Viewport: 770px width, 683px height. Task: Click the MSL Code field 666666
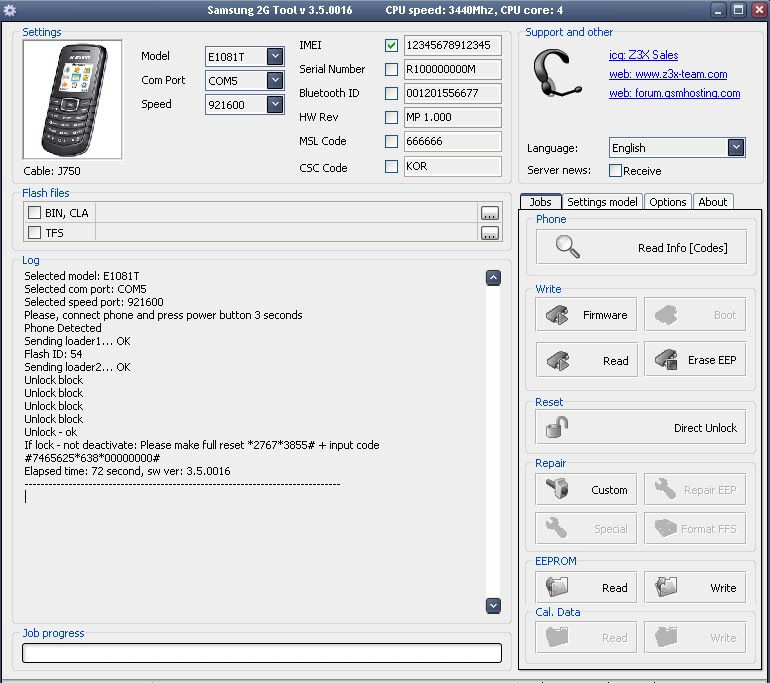[452, 141]
